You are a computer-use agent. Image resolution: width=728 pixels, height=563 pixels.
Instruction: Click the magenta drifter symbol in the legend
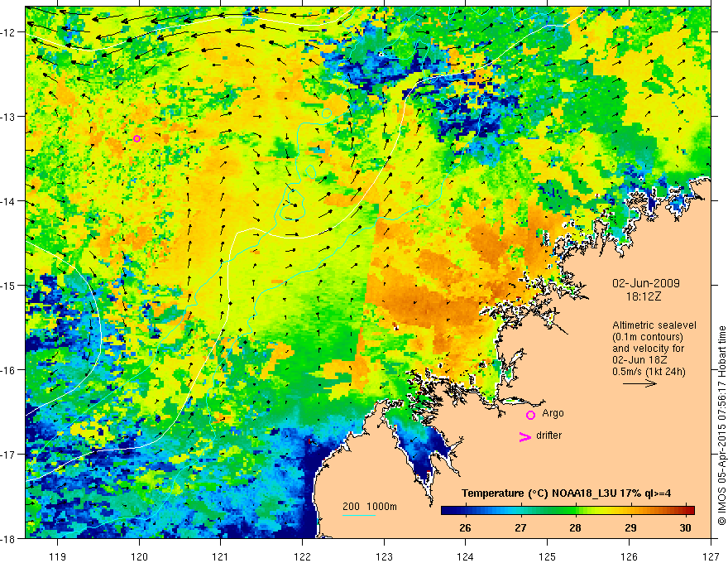[x=525, y=437]
